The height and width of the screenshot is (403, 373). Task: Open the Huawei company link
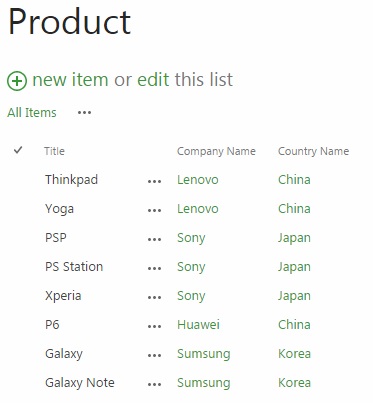(198, 325)
